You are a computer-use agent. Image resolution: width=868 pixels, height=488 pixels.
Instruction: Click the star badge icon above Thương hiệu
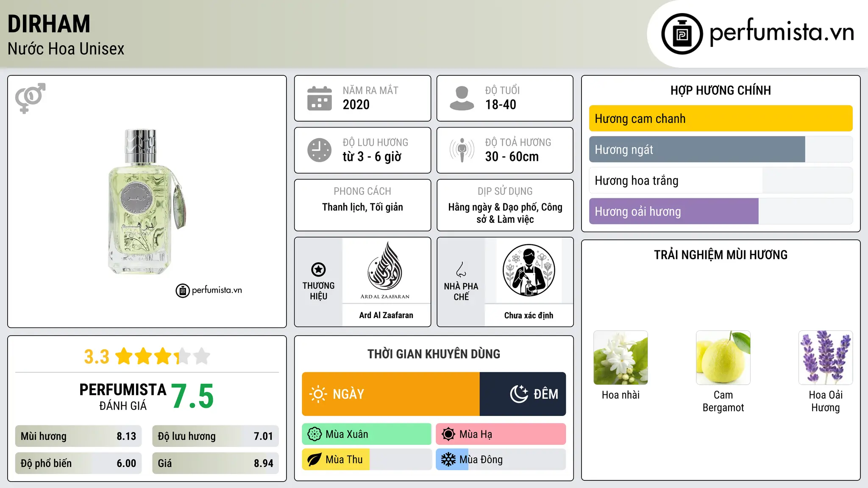(318, 269)
